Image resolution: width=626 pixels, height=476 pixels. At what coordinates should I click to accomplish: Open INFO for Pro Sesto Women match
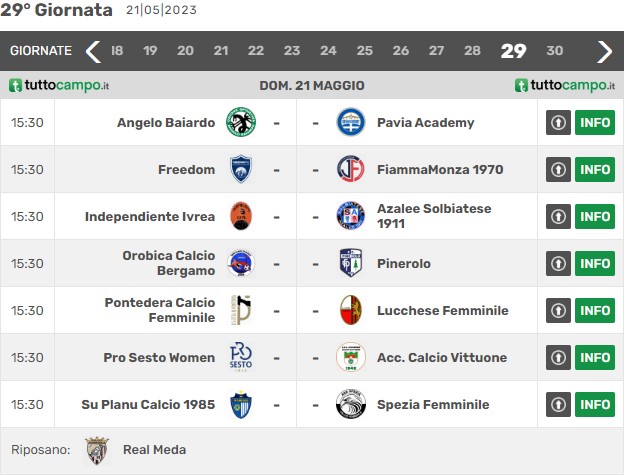tap(595, 357)
